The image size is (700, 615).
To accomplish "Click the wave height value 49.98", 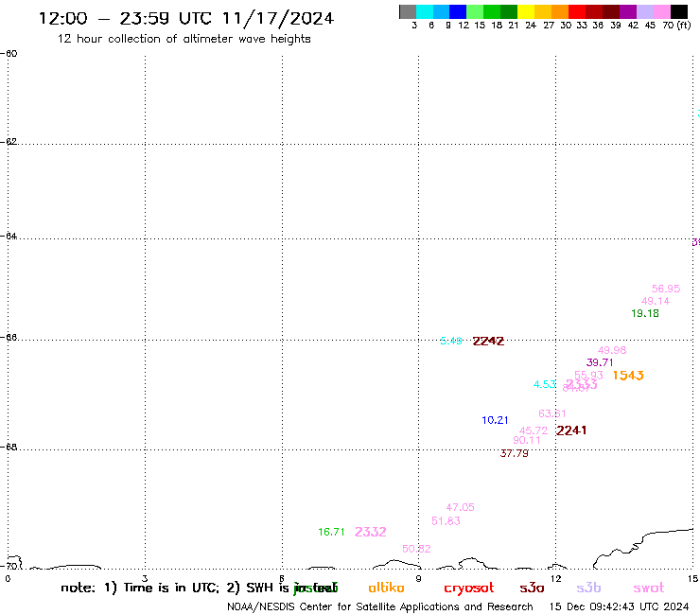I will [x=612, y=351].
